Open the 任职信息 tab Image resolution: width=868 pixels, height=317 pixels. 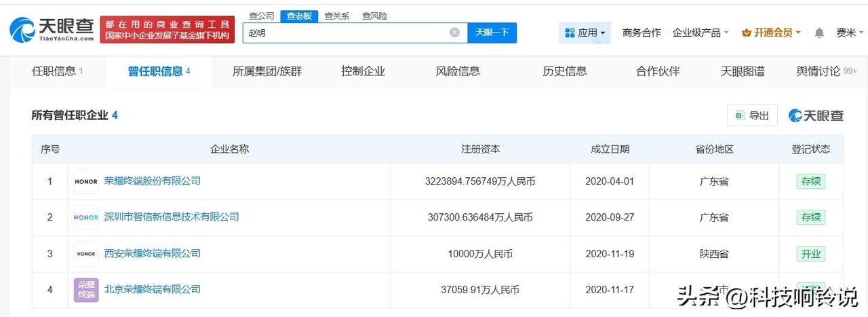(58, 71)
